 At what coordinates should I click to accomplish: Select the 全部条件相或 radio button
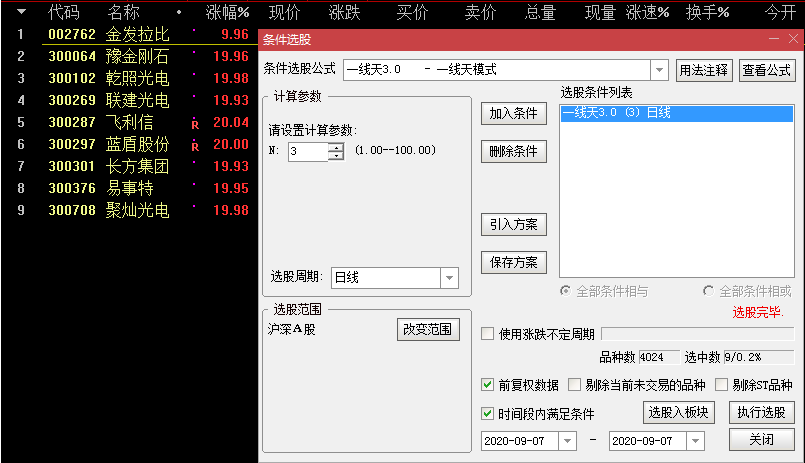pyautogui.click(x=708, y=291)
